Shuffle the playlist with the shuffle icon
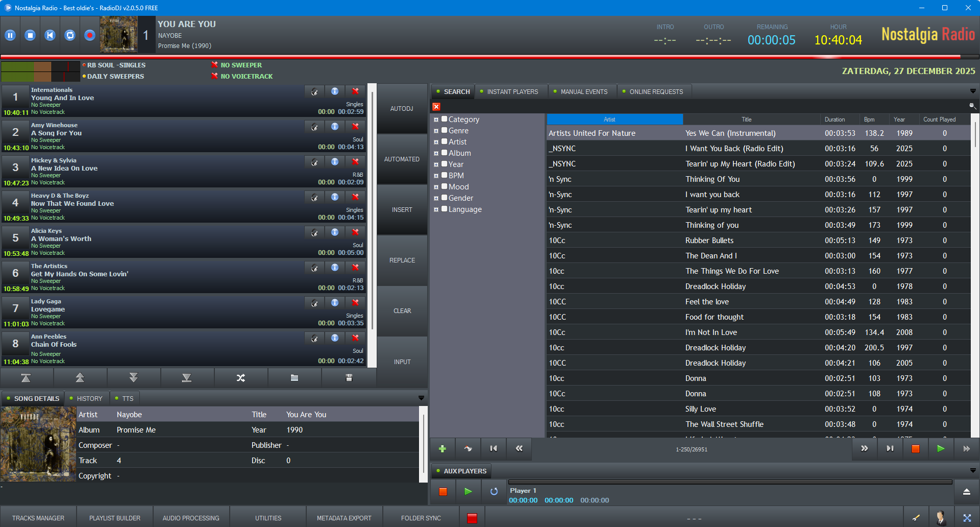This screenshot has width=980, height=527. coord(241,378)
